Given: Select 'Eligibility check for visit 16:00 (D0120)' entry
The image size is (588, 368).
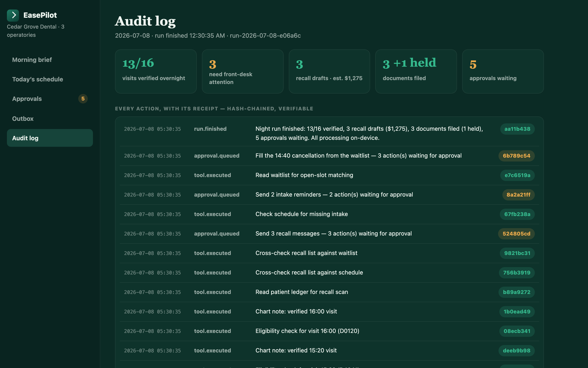Looking at the screenshot, I should (307, 331).
